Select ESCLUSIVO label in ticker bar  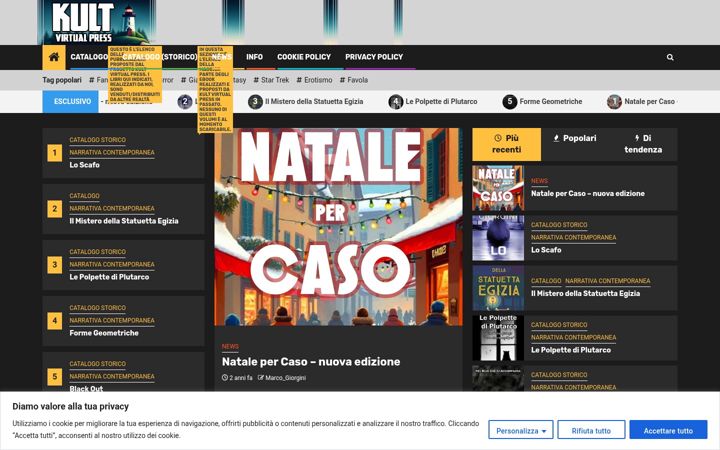point(70,101)
